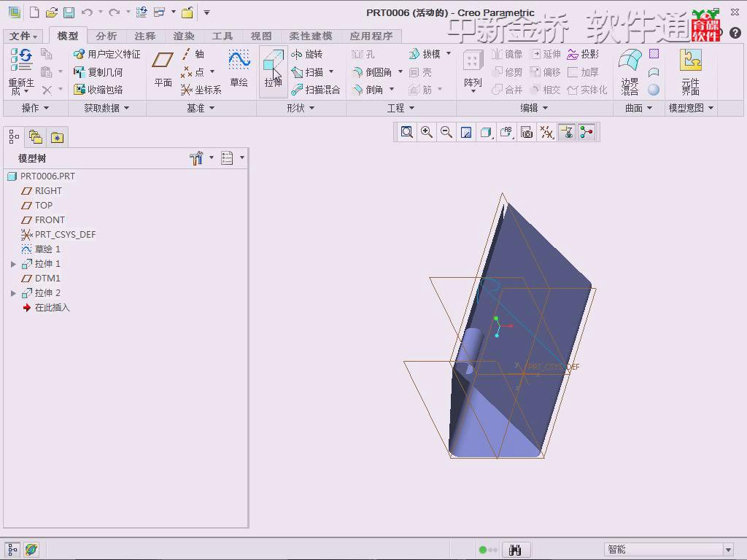Click the Repaint view icon
747x560 pixels.
coord(466,133)
